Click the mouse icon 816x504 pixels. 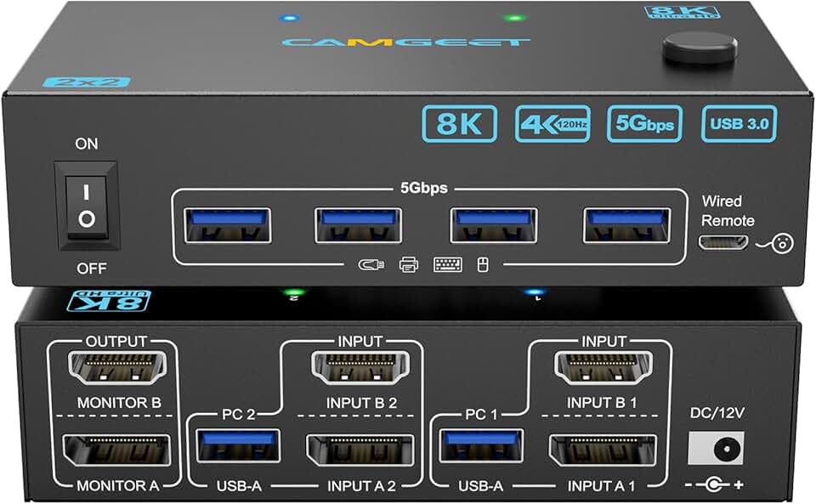[x=483, y=264]
